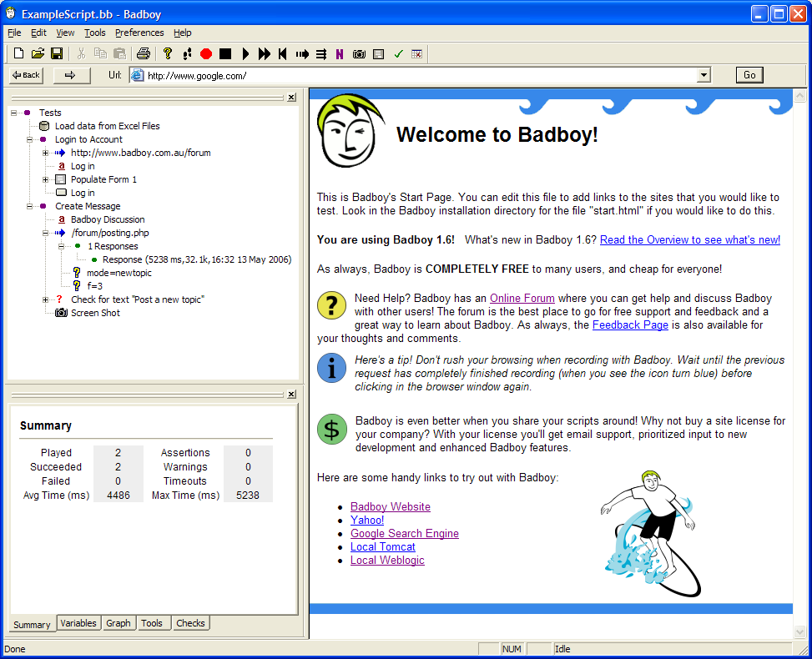This screenshot has height=659, width=812.
Task: Click the greyed Cut scissors icon
Action: click(81, 53)
